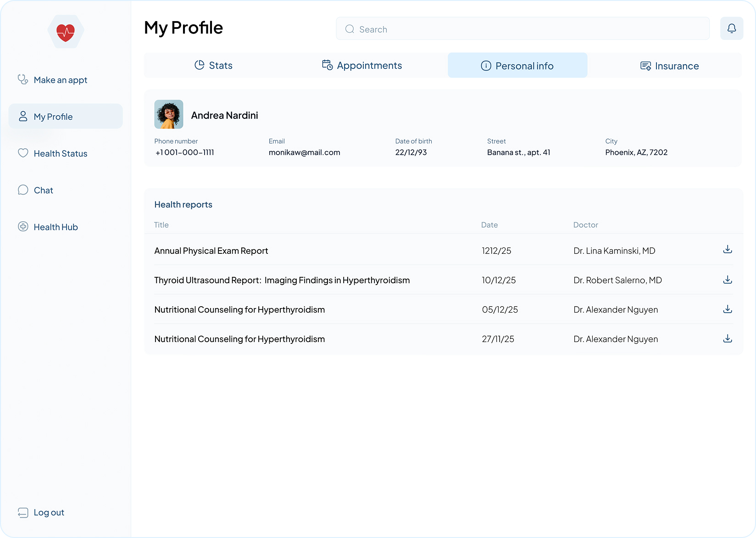Download the 27/11/25 Nutritional Counseling report
Viewport: 756px width, 538px height.
(728, 338)
